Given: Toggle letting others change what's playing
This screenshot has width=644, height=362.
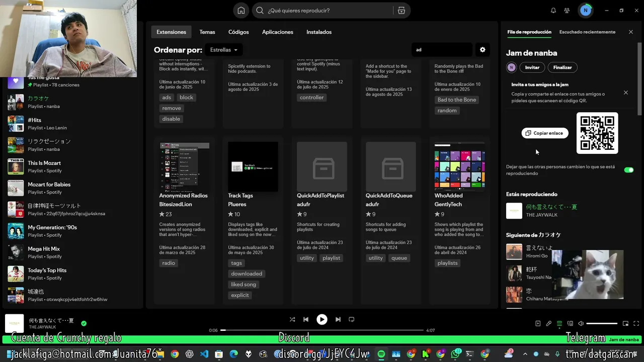Looking at the screenshot, I should pos(628,170).
